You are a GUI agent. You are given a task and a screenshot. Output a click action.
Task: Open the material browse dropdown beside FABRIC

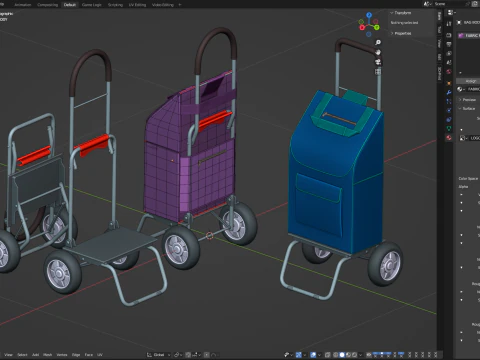pyautogui.click(x=461, y=89)
